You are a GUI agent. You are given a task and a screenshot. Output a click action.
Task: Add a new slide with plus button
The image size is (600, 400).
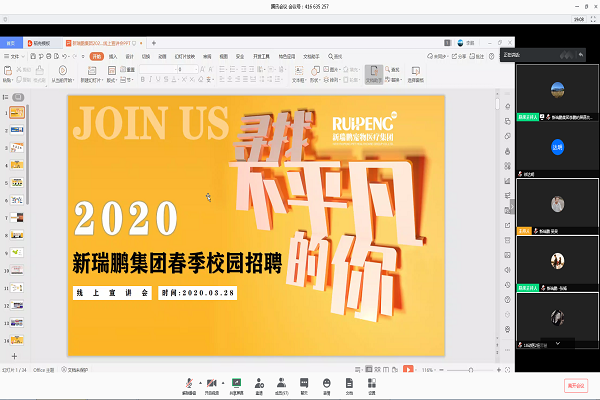[14, 355]
